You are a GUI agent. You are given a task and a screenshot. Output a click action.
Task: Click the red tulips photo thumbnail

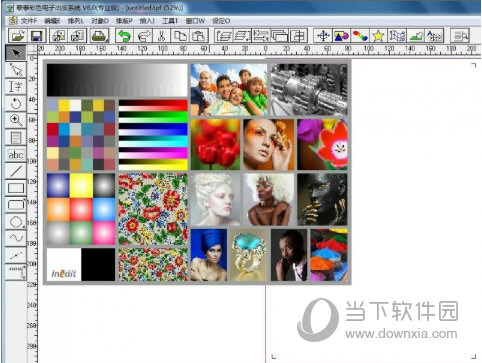(x=215, y=145)
